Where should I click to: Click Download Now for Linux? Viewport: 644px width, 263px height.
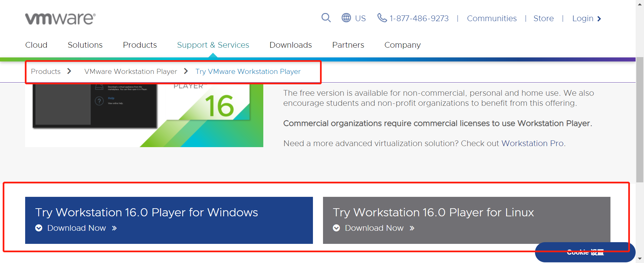coord(374,228)
